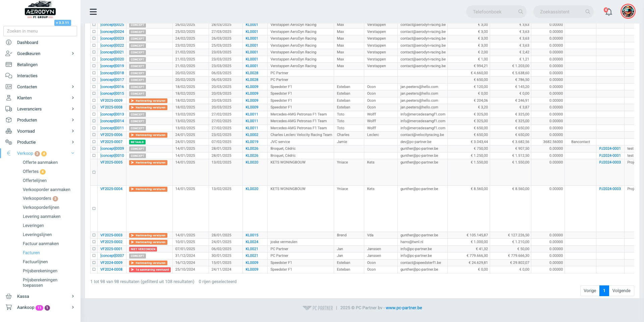Open the Offertes menu item

(x=31, y=172)
